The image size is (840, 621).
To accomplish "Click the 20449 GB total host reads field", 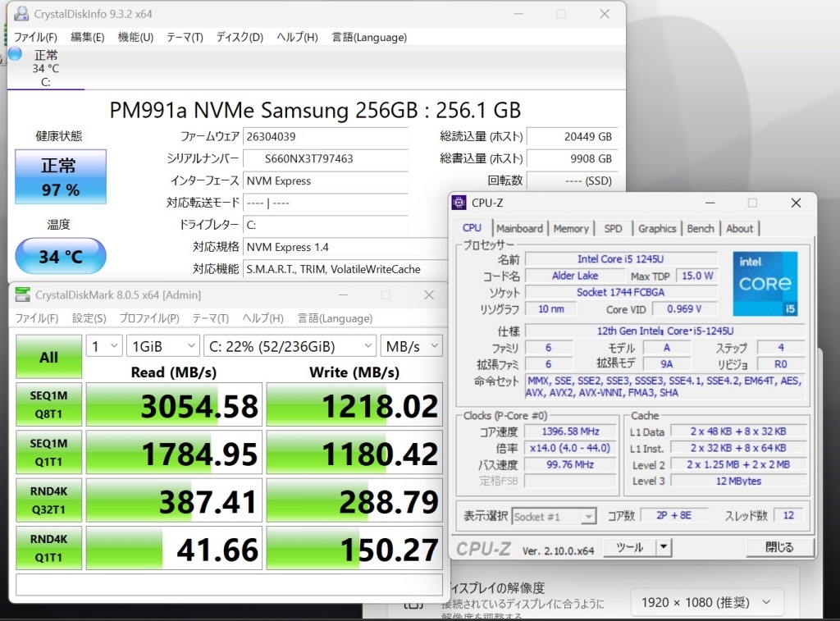I will pos(572,137).
